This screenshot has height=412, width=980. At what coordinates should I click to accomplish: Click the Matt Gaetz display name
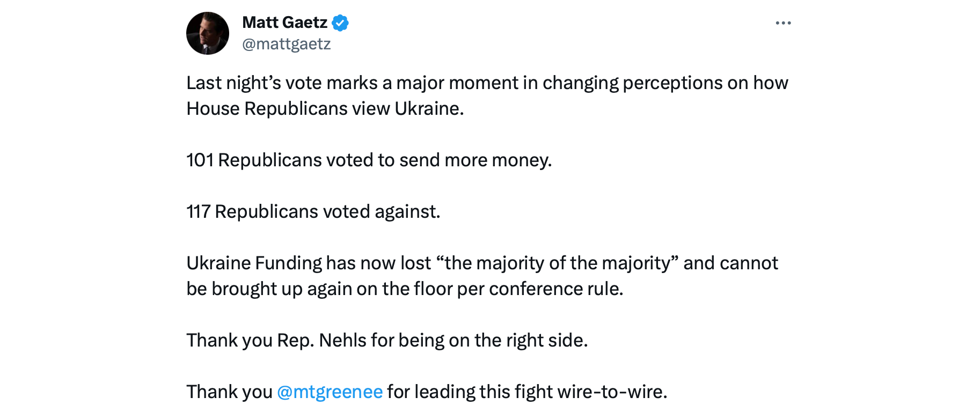284,23
